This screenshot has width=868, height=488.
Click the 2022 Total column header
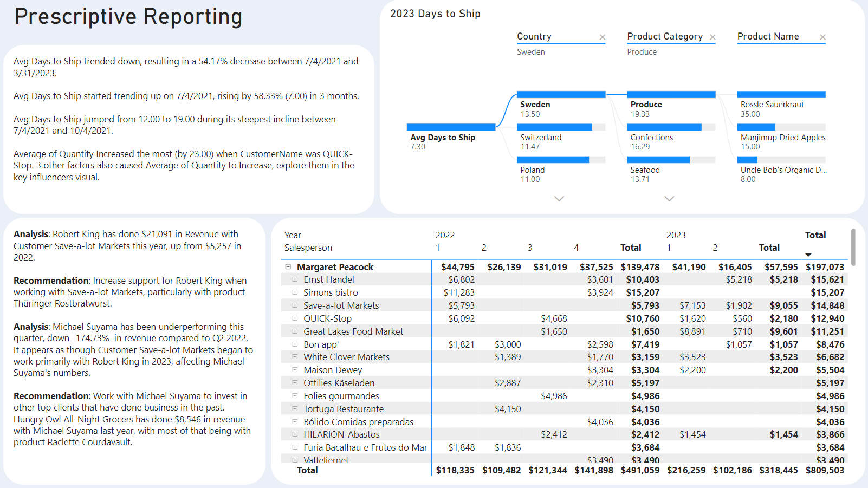(x=631, y=248)
